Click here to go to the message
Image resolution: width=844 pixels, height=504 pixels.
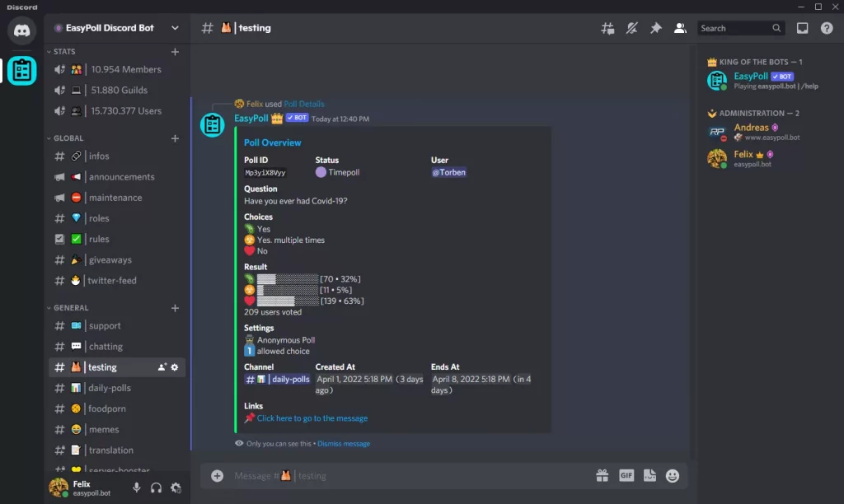click(x=312, y=418)
